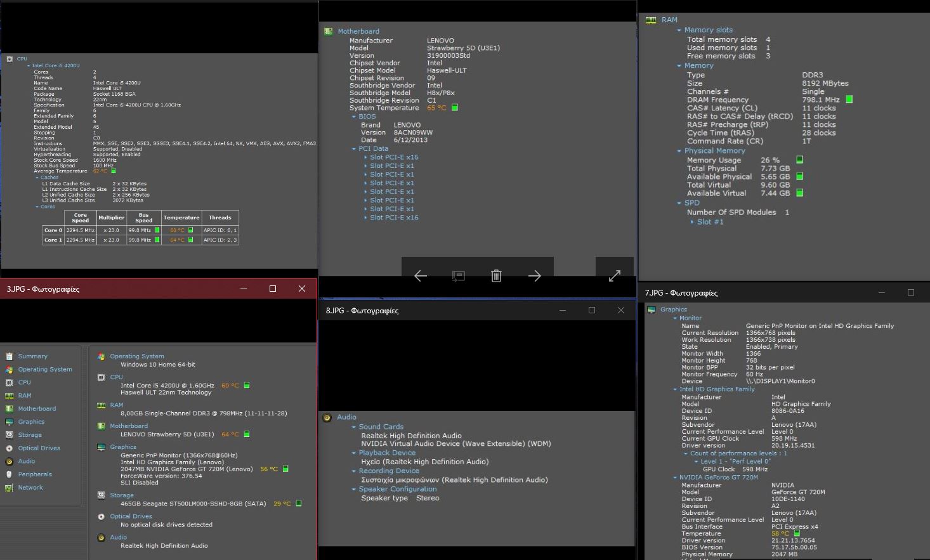The height and width of the screenshot is (560, 930).
Task: Collapse Count of performance levels node
Action: [686, 453]
